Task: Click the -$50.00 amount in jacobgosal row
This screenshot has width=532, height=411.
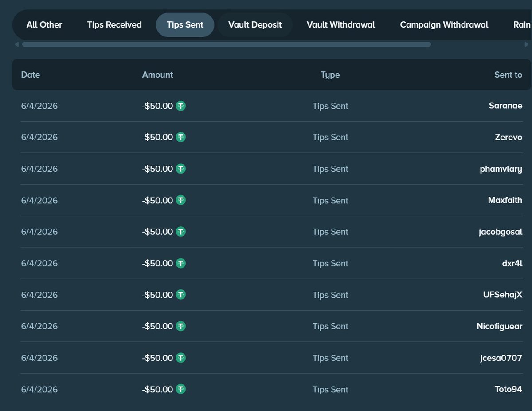Action: point(157,232)
